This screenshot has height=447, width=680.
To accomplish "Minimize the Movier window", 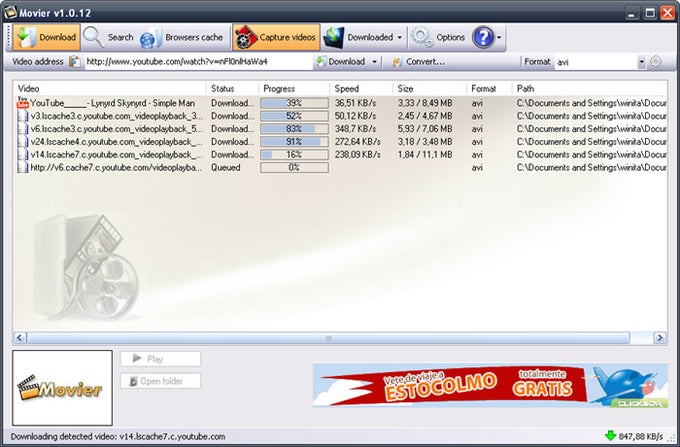I will pos(632,13).
